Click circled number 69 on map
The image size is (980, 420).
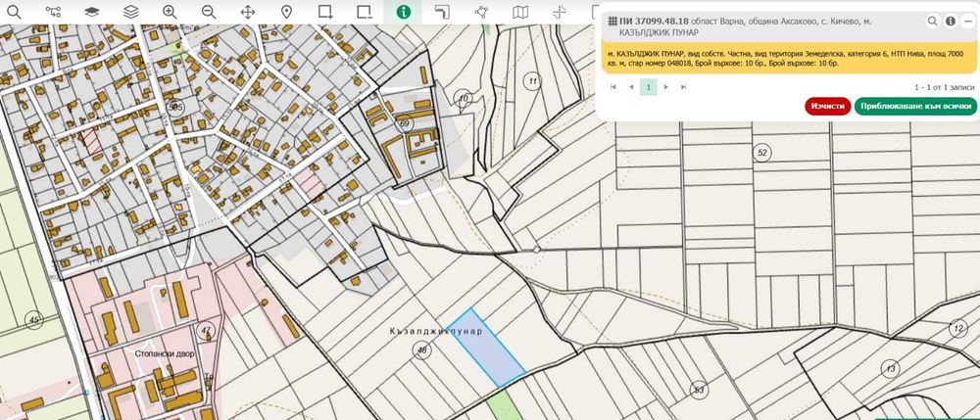point(404,124)
